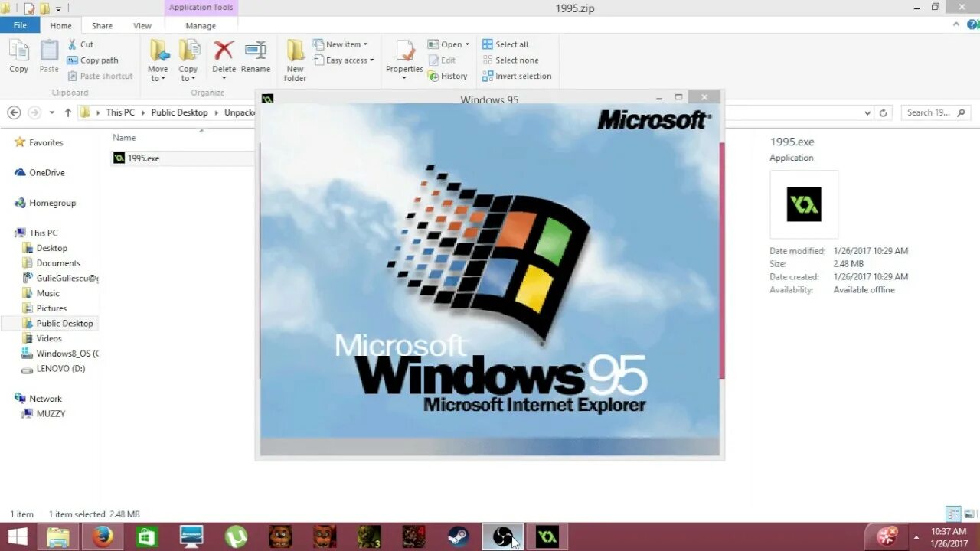Open Firefox from the taskbar

coord(102,536)
